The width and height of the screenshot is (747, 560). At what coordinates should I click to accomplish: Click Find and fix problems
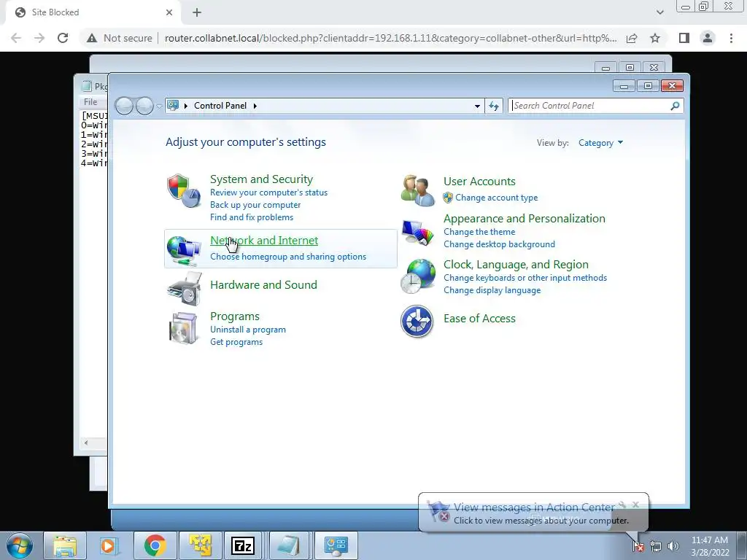pos(252,217)
